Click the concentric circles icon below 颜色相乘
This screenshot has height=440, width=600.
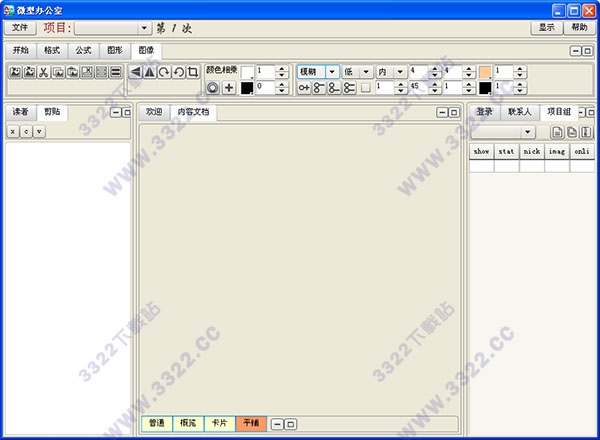(213, 88)
